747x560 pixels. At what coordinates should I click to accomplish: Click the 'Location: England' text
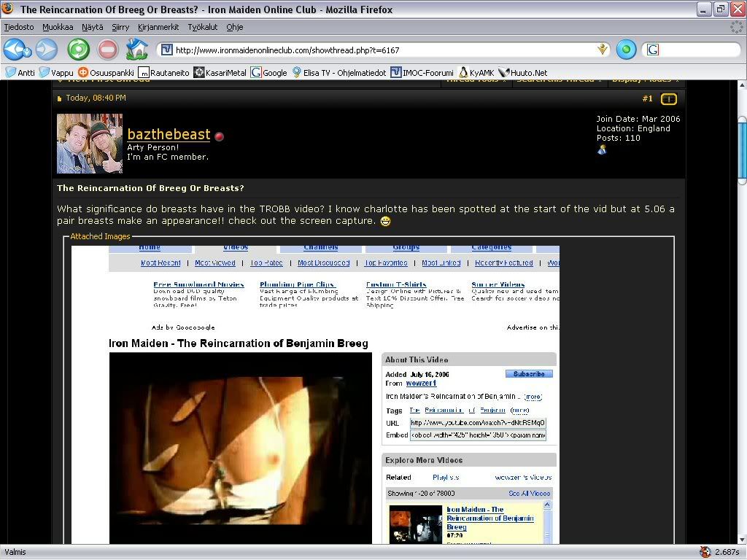pyautogui.click(x=633, y=128)
